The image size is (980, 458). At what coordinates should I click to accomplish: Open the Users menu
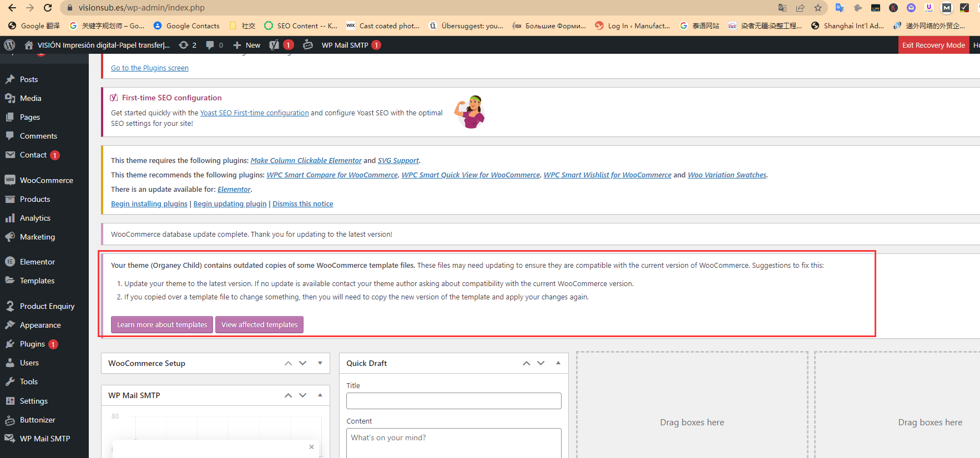click(29, 363)
